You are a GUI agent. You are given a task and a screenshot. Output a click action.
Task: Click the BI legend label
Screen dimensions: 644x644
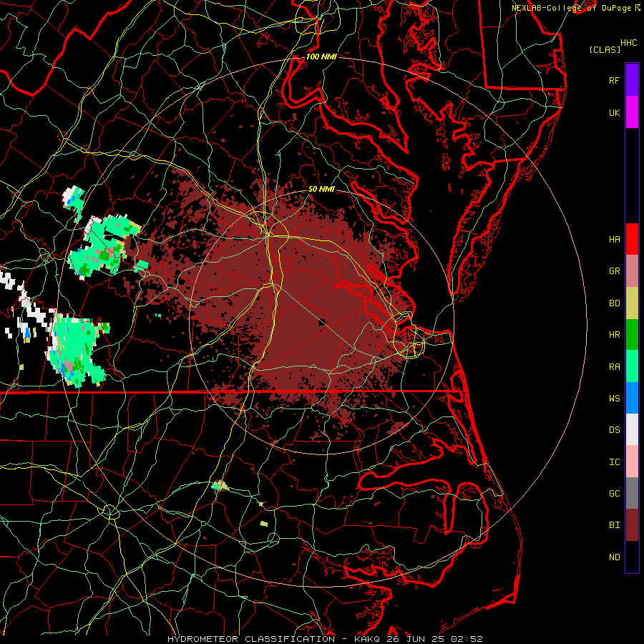(x=614, y=525)
